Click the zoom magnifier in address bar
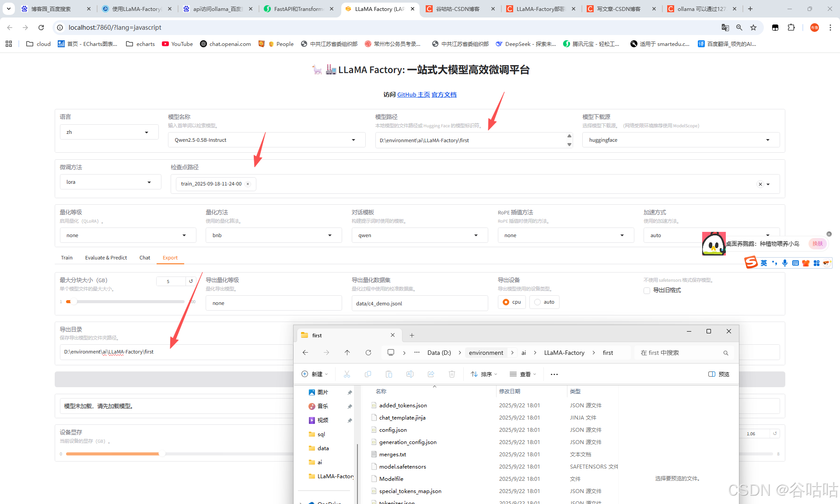The height and width of the screenshot is (504, 840). click(739, 28)
